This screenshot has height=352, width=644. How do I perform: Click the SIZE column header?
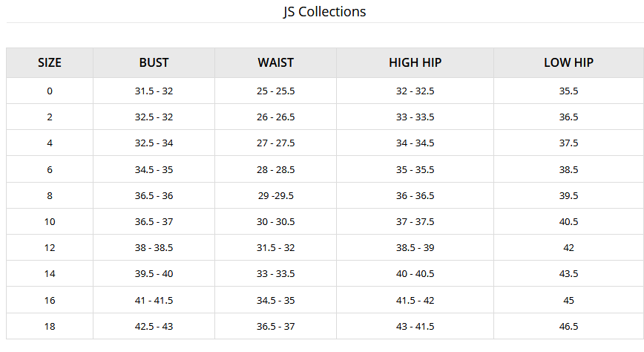point(50,63)
